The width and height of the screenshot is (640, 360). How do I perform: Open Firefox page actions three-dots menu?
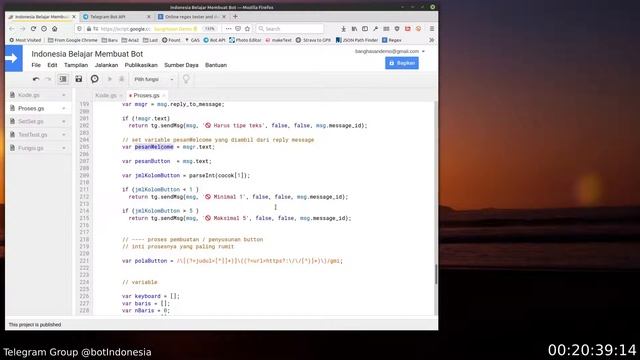(228, 29)
